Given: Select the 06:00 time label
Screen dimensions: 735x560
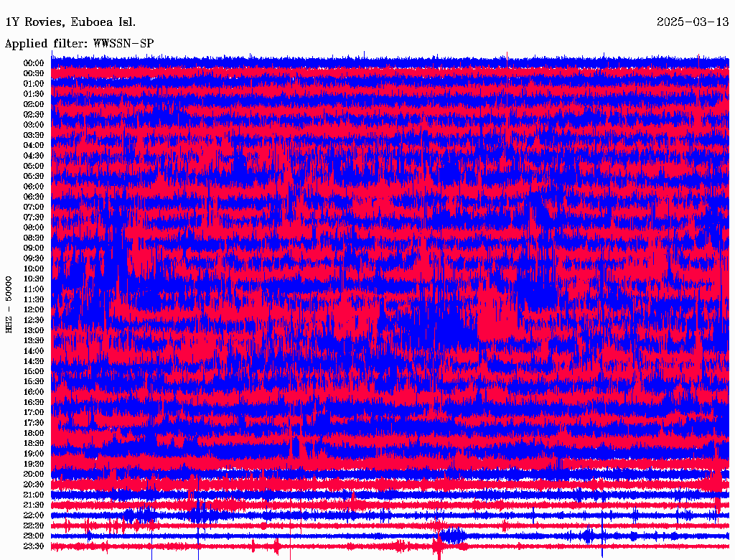Looking at the screenshot, I should point(34,187).
